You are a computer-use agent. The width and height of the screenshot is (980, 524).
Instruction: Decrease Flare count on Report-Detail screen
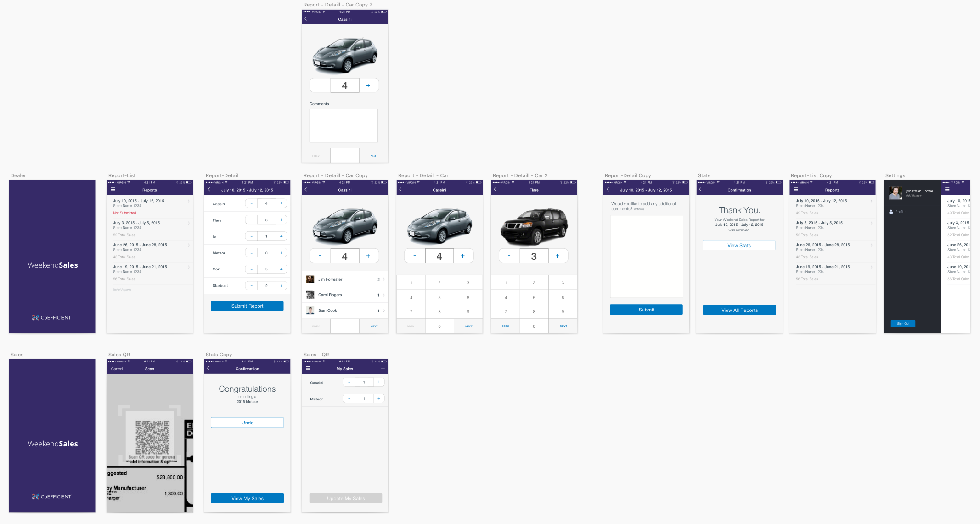pos(252,220)
